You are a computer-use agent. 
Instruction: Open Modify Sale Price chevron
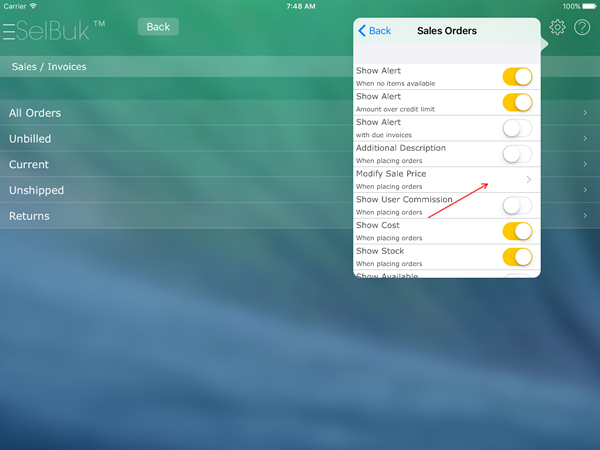click(529, 180)
